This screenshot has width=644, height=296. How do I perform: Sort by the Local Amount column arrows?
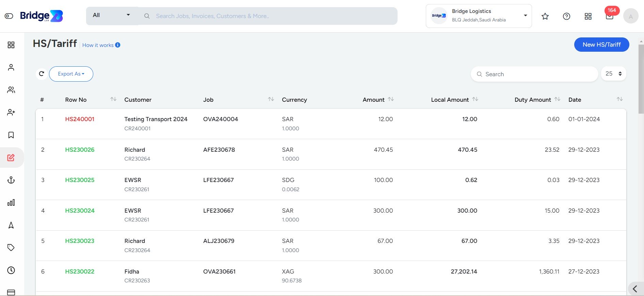tap(475, 99)
